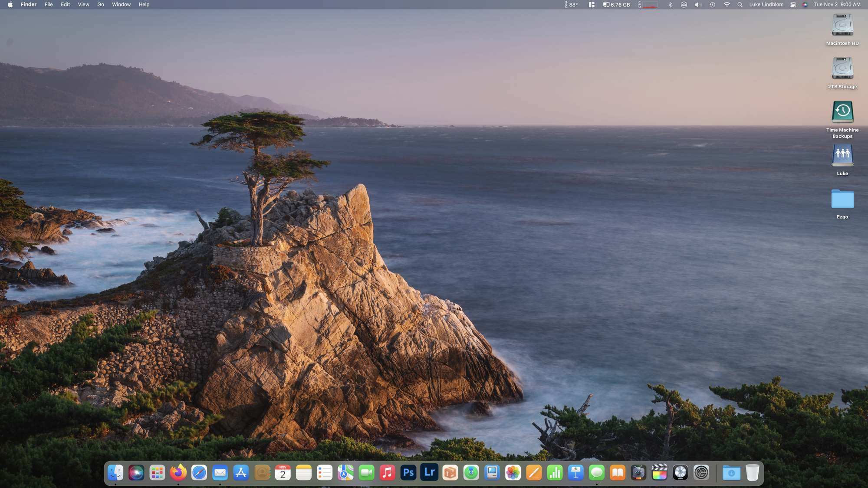Open the Trash in the Dock
This screenshot has width=868, height=488.
pos(752,472)
